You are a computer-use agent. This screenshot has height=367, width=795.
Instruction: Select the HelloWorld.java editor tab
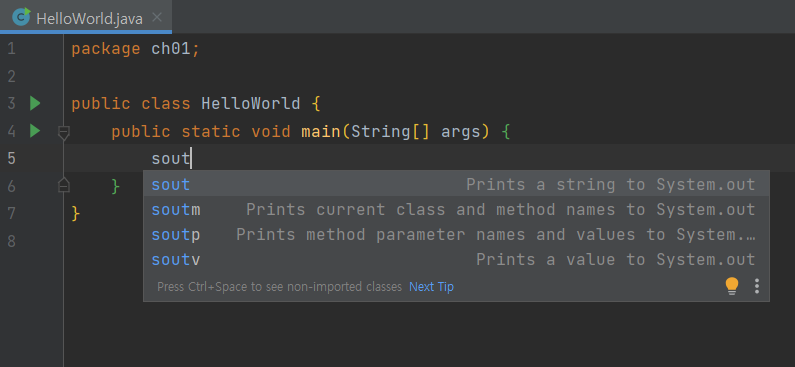point(86,18)
